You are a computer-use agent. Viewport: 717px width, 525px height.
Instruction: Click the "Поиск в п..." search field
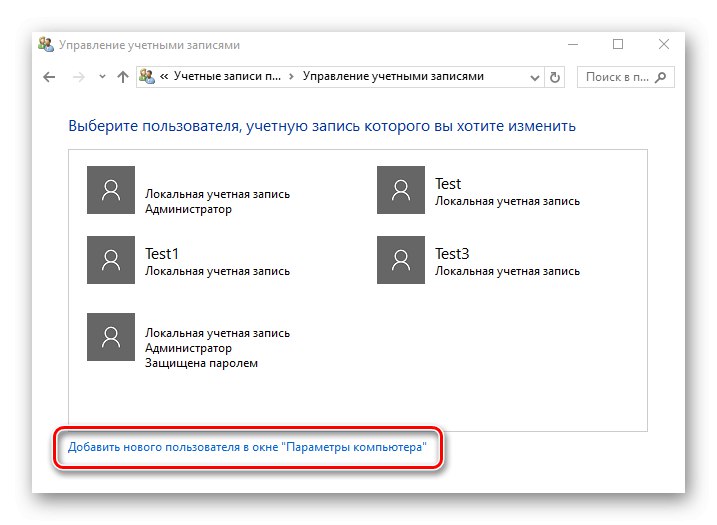click(x=626, y=77)
